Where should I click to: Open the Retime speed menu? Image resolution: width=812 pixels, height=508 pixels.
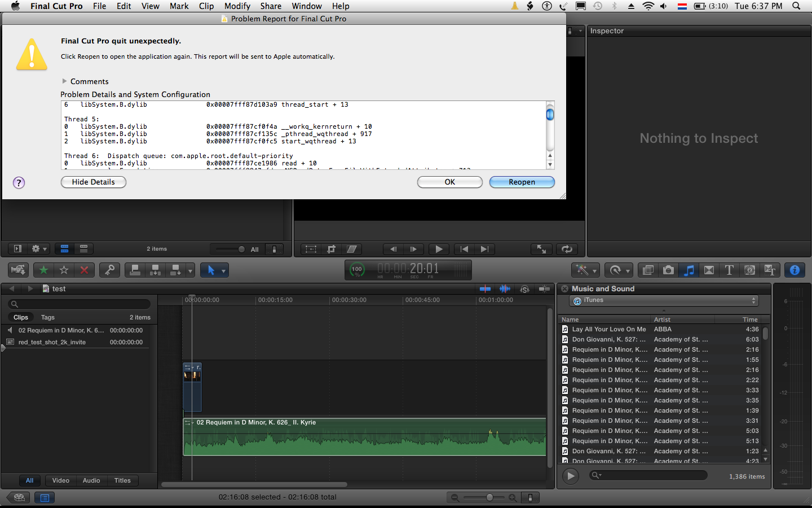pos(619,270)
